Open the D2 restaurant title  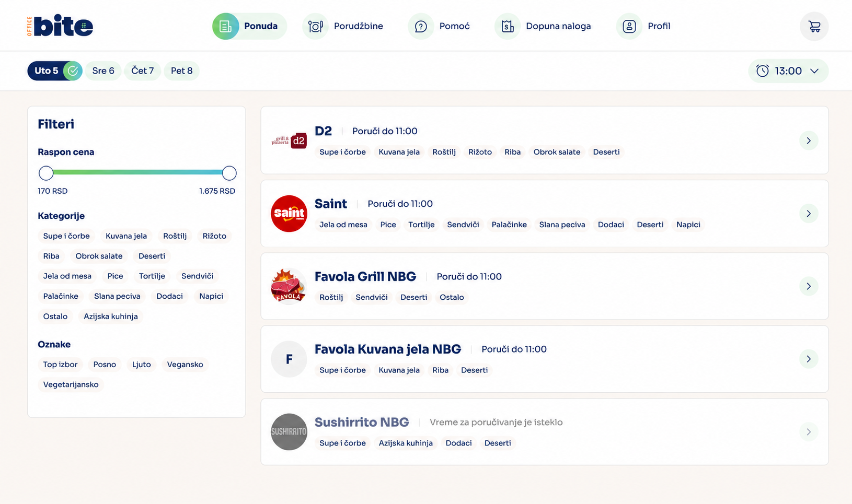click(323, 131)
